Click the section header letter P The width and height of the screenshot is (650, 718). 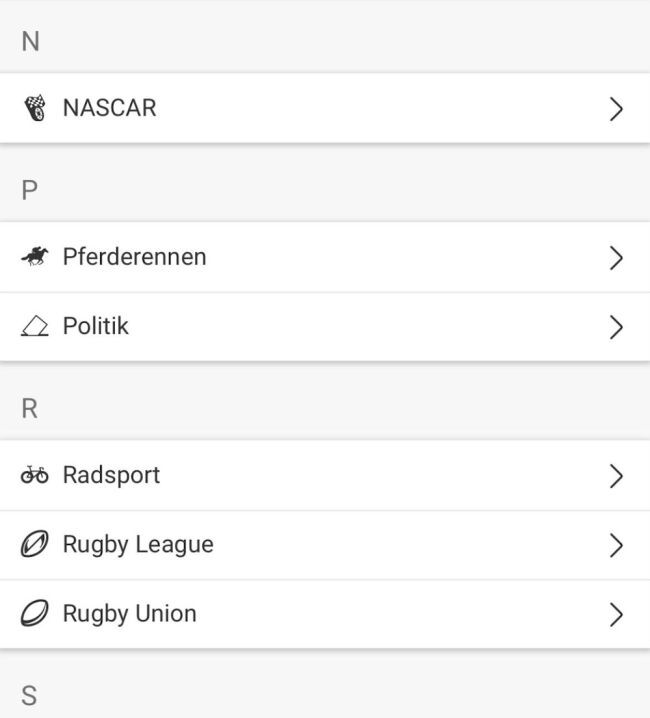[30, 190]
